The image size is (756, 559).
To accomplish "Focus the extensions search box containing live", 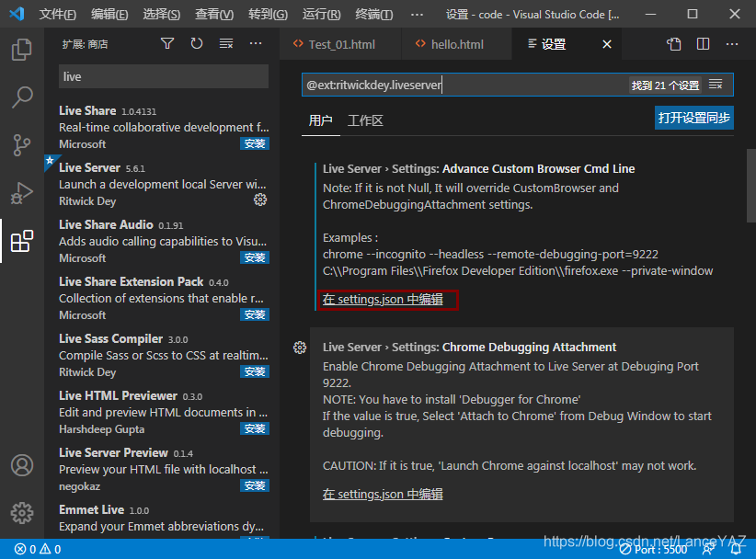I will click(x=164, y=76).
